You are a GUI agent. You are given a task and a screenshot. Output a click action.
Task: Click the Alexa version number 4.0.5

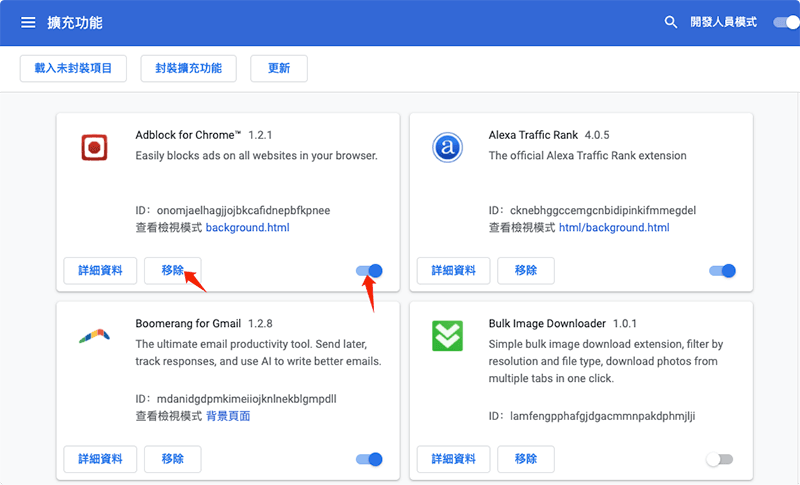point(597,135)
